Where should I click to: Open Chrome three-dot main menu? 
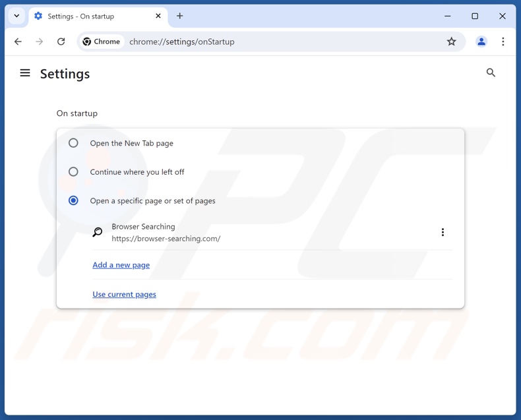[x=503, y=42]
